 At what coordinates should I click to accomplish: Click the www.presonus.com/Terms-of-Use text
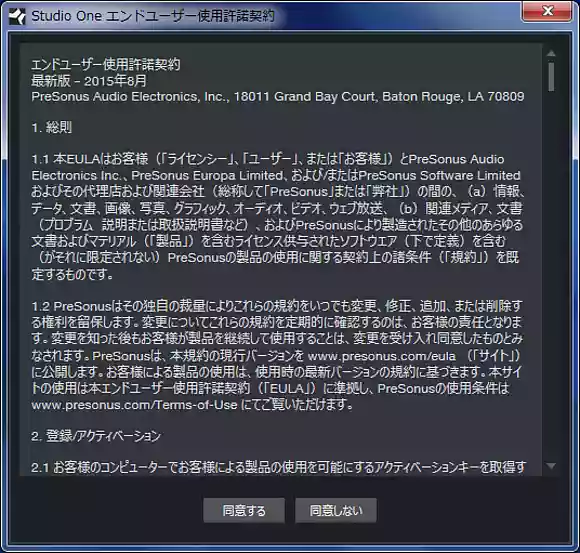coord(134,405)
